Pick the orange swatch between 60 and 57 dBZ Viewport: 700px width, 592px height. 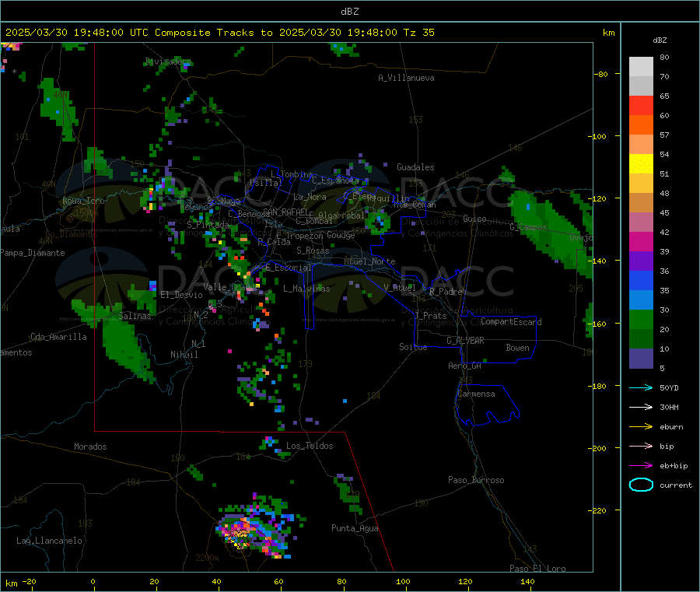(x=641, y=125)
